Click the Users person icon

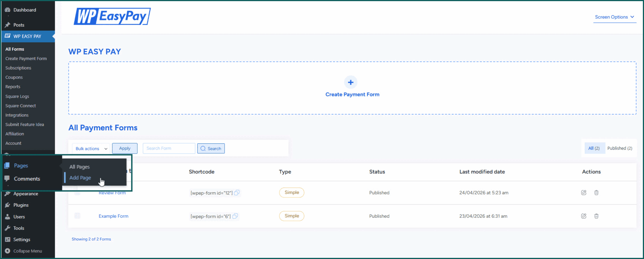7,217
